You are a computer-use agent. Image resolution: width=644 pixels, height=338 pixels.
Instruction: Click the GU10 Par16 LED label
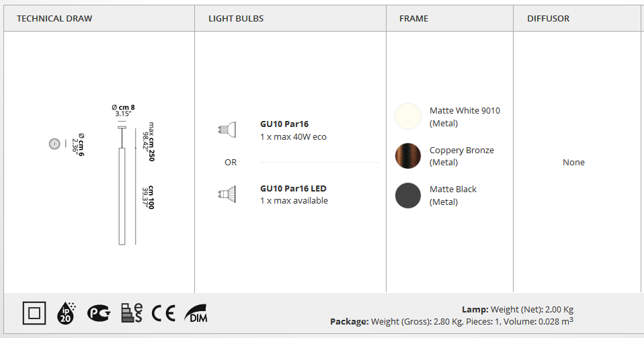click(293, 189)
